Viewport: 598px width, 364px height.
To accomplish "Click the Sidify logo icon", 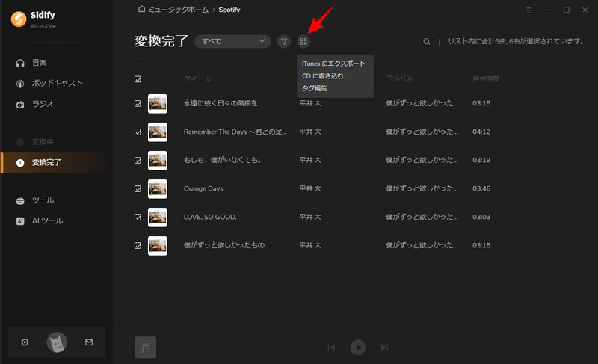I will coord(18,19).
